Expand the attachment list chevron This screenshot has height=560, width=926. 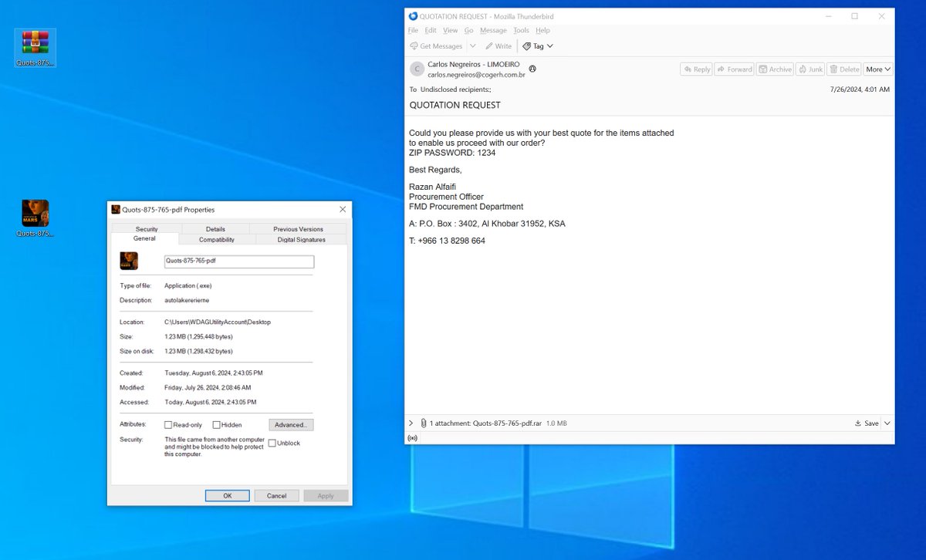[x=411, y=423]
